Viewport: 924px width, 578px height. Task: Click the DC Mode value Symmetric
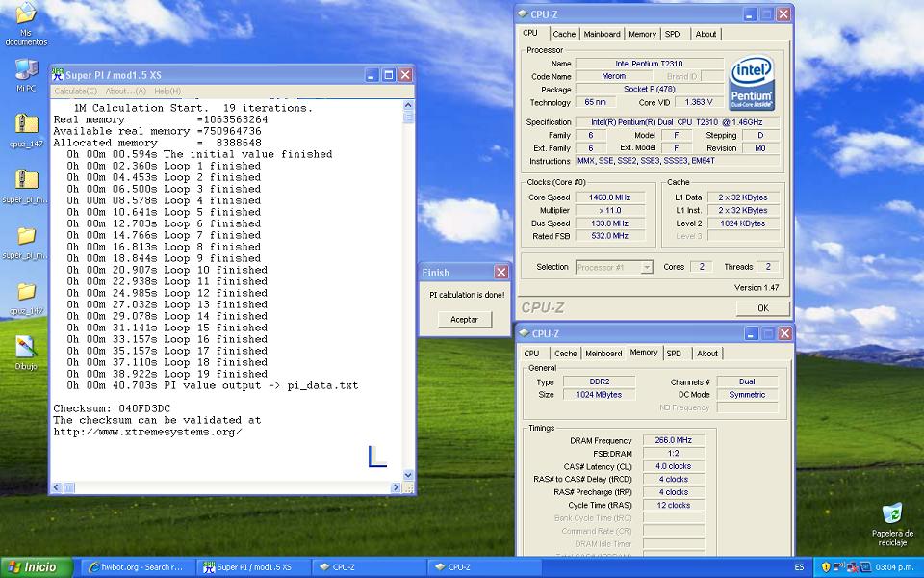coord(747,395)
